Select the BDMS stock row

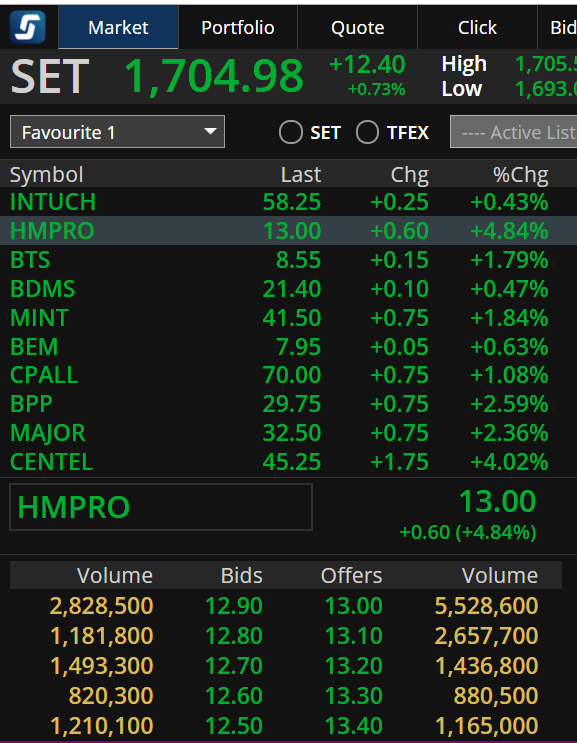[288, 289]
